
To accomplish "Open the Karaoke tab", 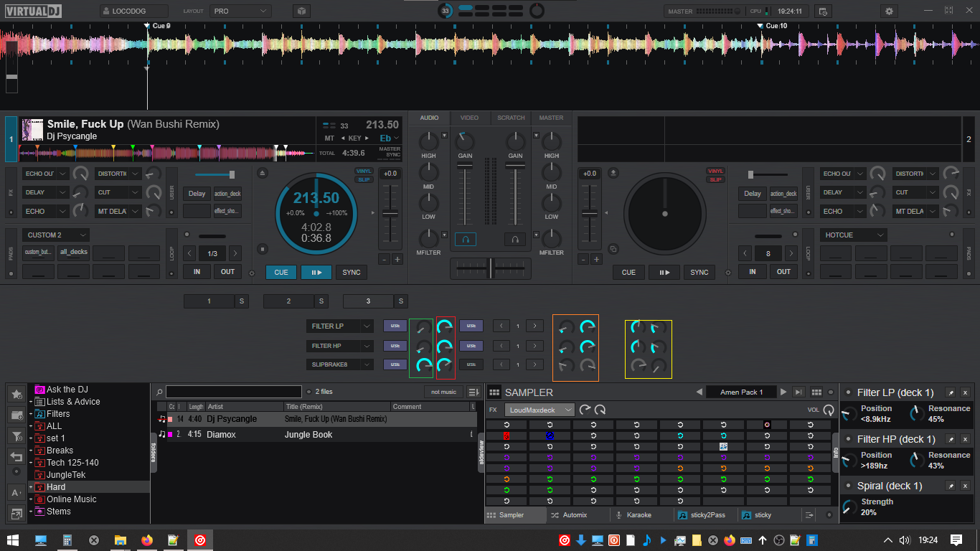I will pos(633,515).
